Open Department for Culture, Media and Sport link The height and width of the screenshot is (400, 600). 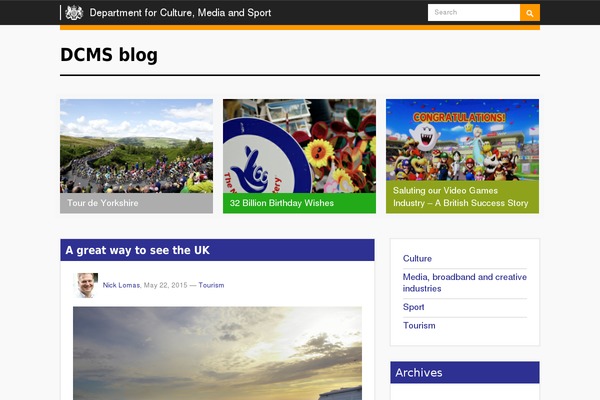[180, 13]
